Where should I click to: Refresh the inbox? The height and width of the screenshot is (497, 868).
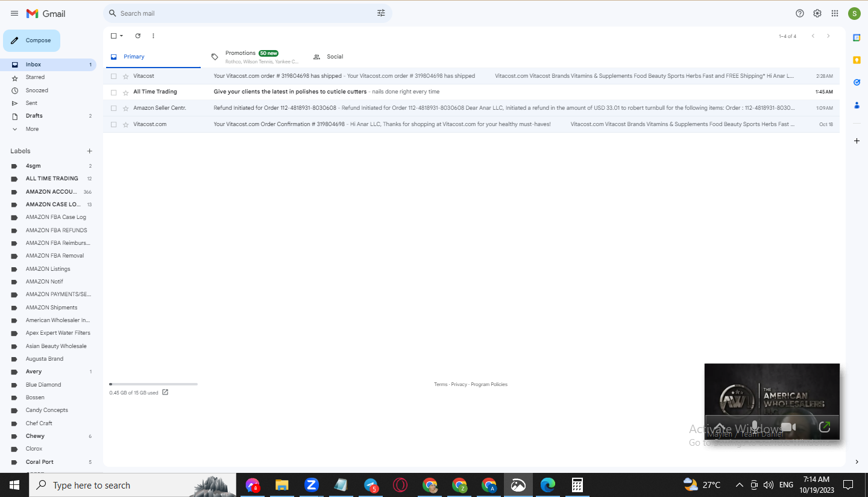coord(137,36)
